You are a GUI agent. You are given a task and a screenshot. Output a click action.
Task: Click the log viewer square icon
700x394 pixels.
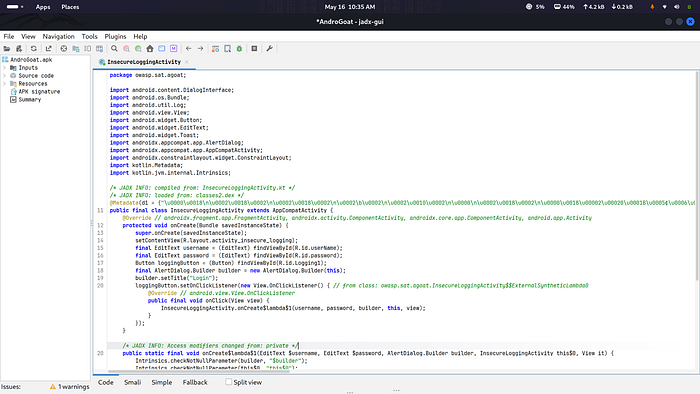[x=254, y=49]
